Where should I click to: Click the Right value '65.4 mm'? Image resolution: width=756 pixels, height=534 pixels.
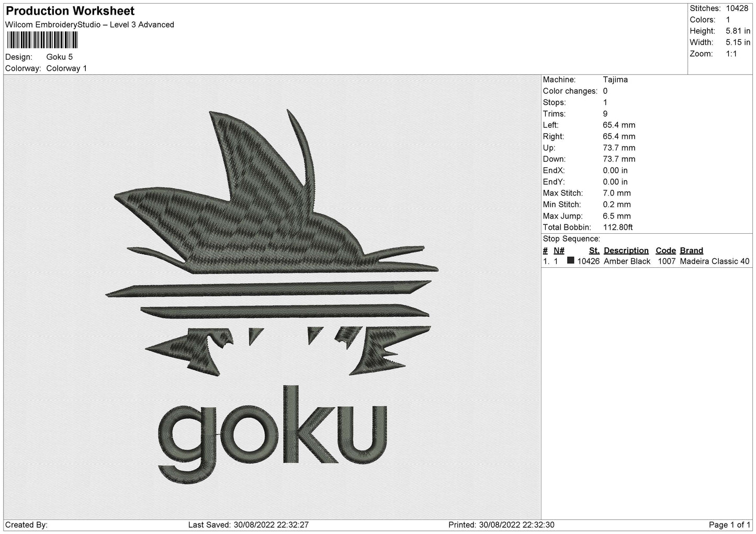pyautogui.click(x=619, y=137)
